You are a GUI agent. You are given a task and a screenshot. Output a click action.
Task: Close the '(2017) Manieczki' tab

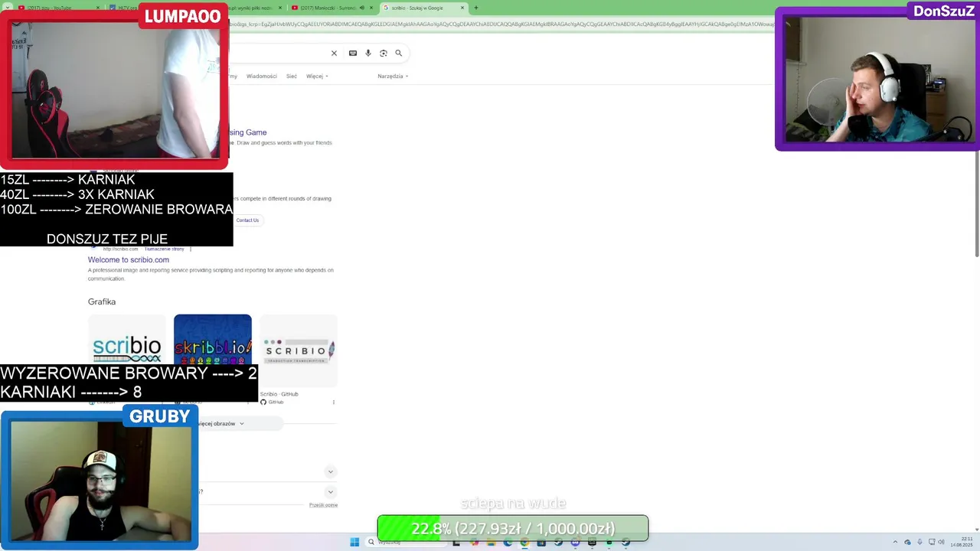(x=371, y=8)
